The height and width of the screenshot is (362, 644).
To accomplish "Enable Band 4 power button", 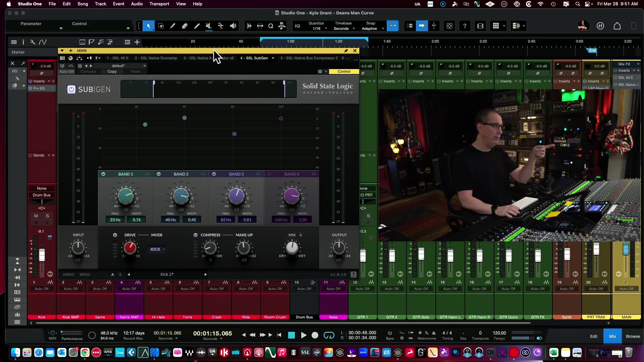I will pos(269,174).
